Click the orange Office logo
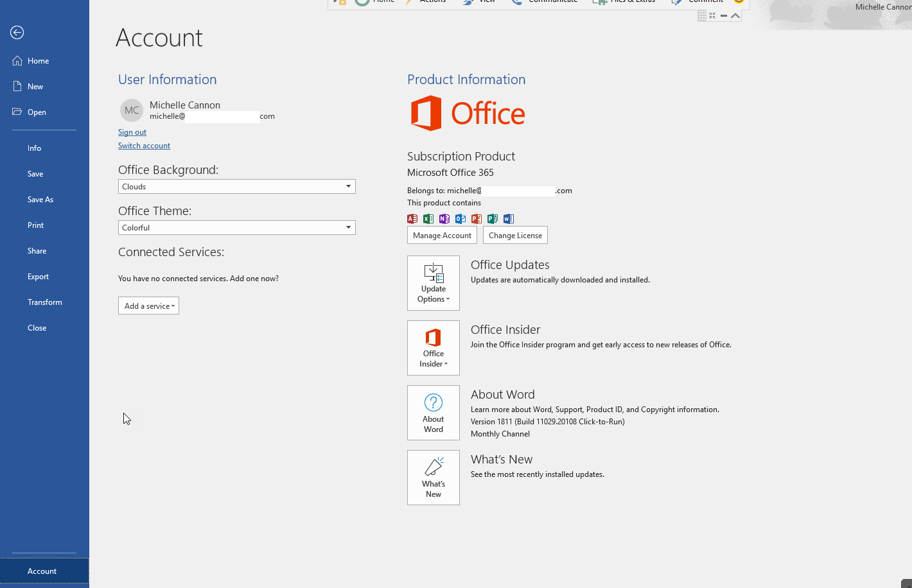Image resolution: width=912 pixels, height=588 pixels. [468, 114]
